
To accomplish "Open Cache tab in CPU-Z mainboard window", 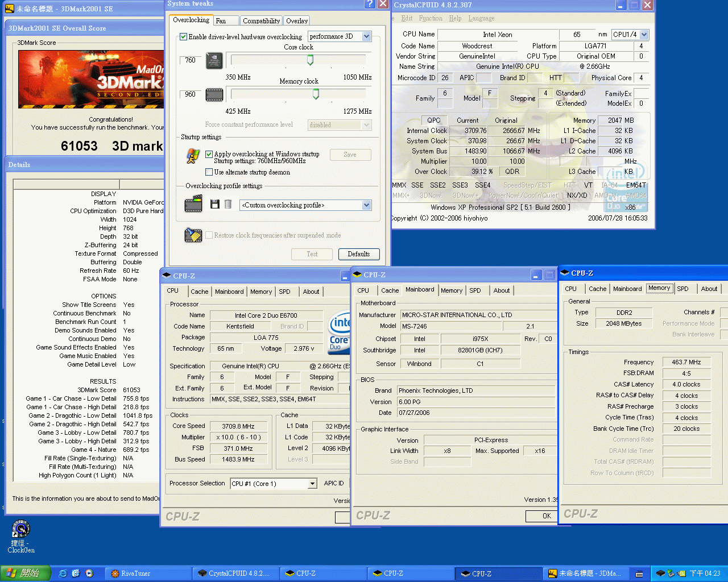I will pyautogui.click(x=390, y=290).
